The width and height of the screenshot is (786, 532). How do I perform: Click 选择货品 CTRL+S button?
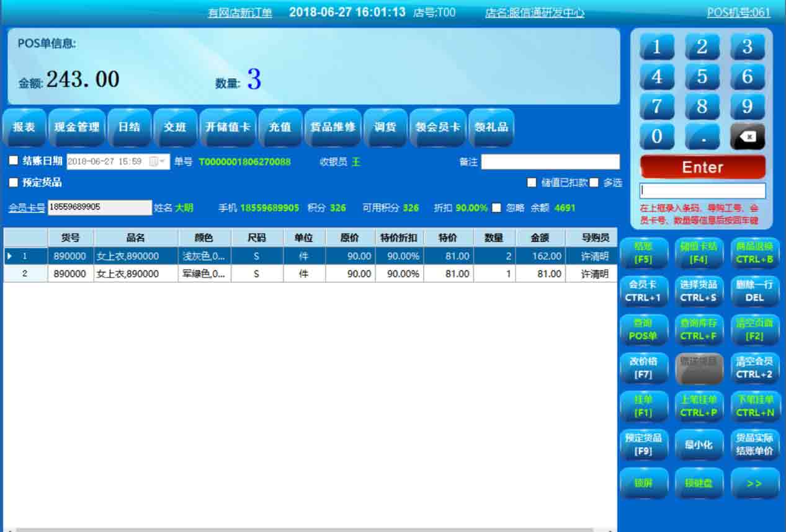coord(699,291)
